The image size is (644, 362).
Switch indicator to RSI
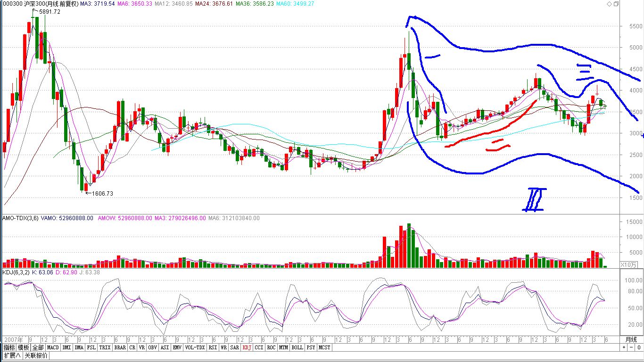click(x=213, y=347)
